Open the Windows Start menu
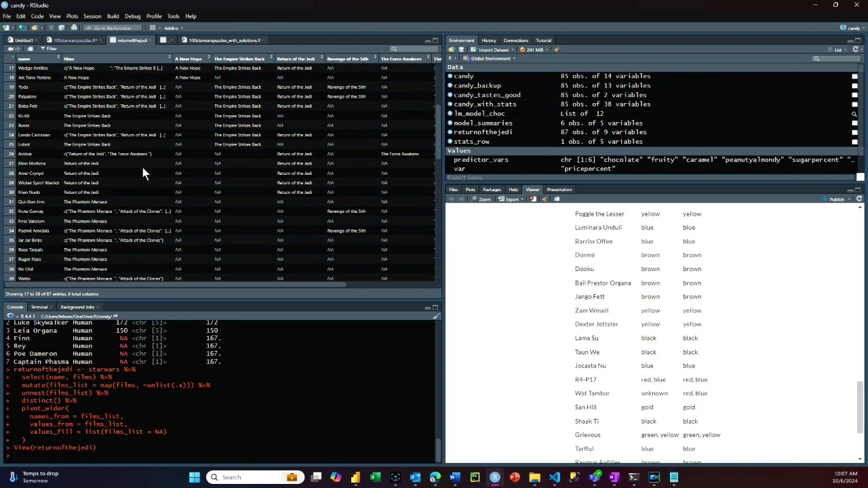Viewport: 868px width, 488px height. 195,477
